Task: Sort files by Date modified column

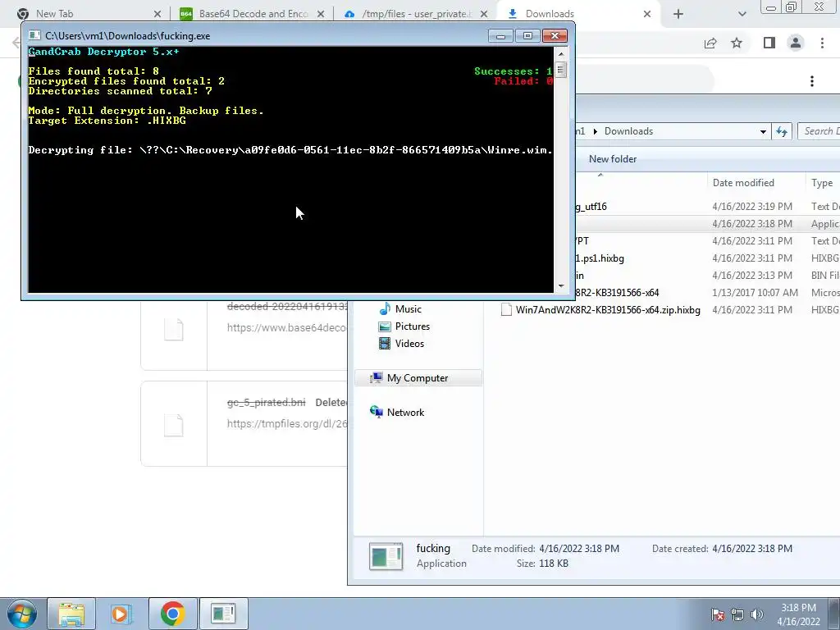Action: point(743,183)
